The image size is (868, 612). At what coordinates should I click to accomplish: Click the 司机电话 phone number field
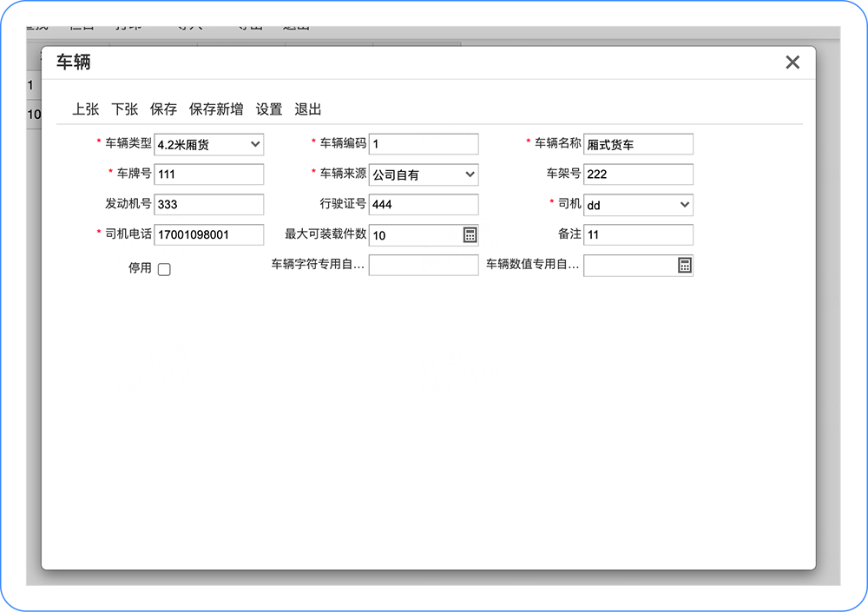point(208,234)
